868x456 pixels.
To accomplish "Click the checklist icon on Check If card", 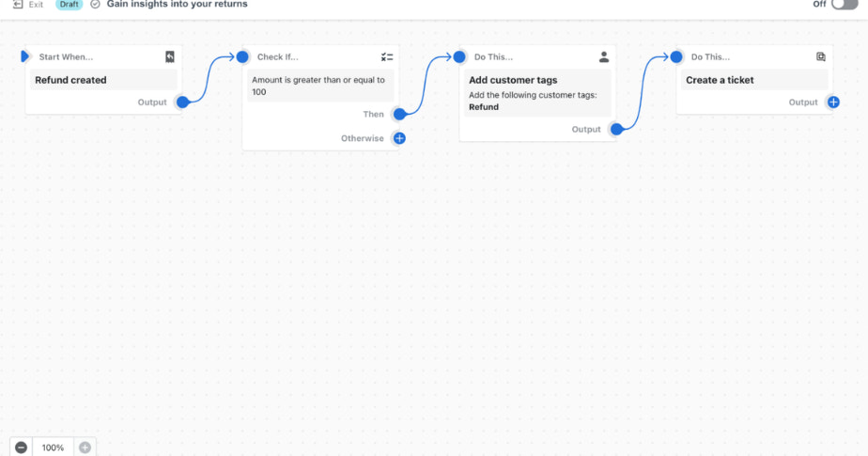I will coord(387,57).
